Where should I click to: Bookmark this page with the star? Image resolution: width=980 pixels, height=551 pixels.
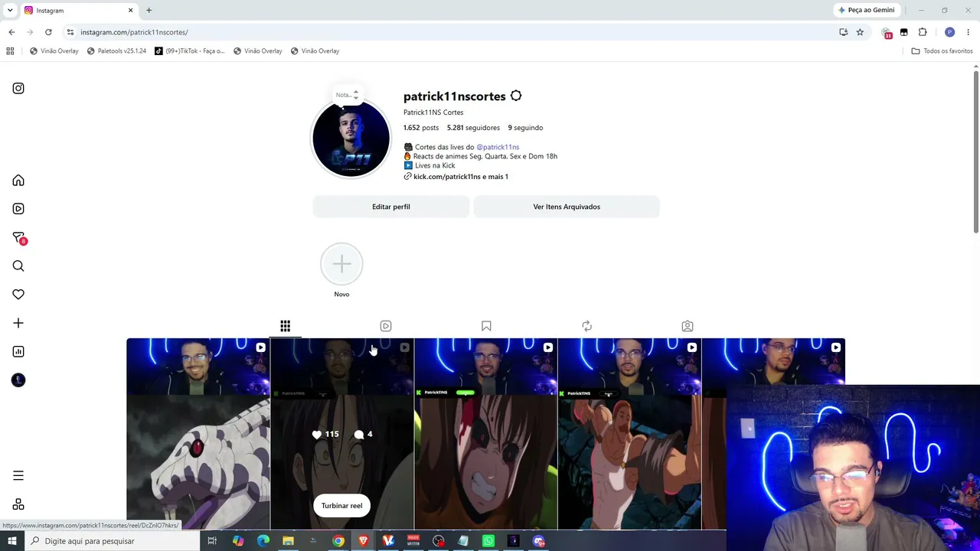point(860,32)
